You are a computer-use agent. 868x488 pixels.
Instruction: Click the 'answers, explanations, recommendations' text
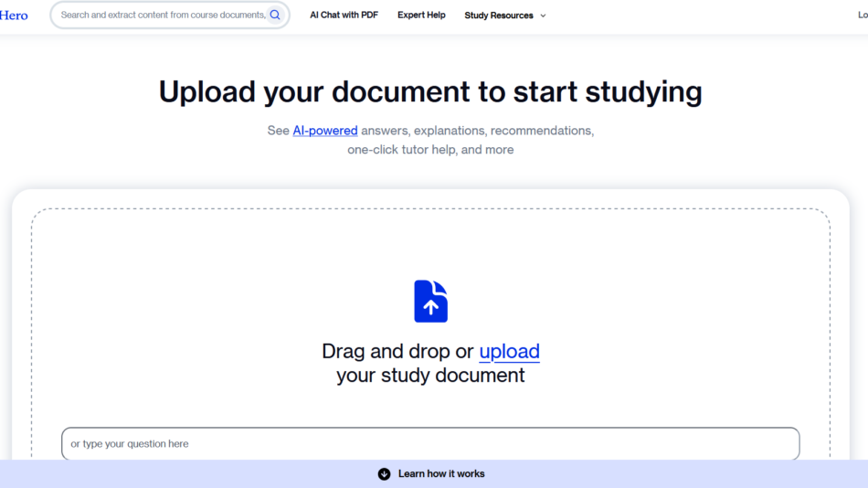(477, 131)
